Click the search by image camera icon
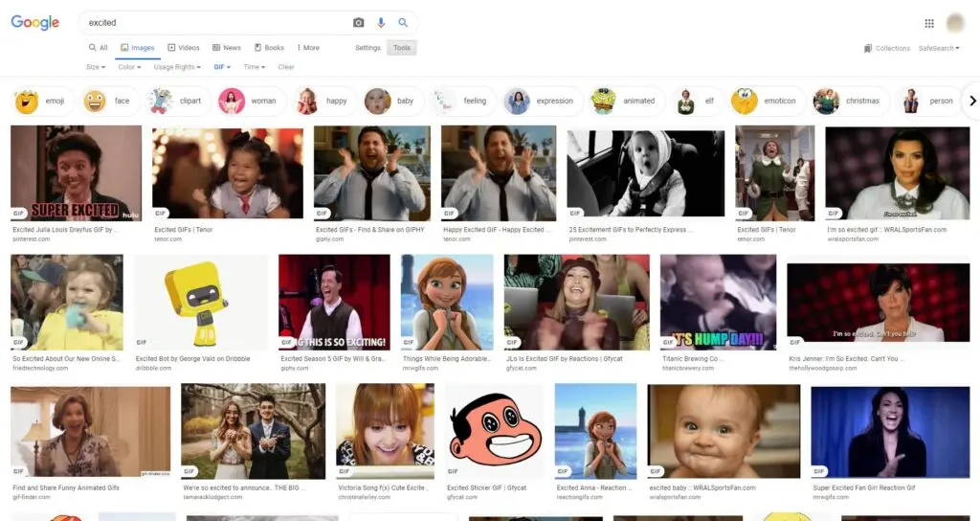Viewport: 980px width, 521px height. (x=359, y=22)
